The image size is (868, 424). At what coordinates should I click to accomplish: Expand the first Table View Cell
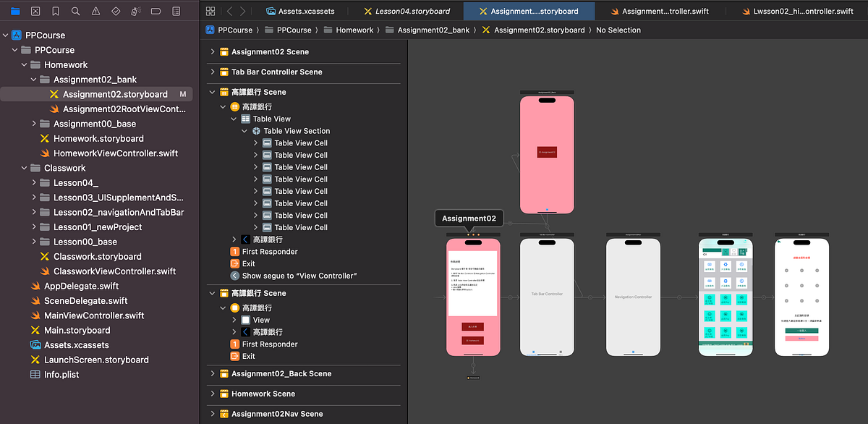254,143
